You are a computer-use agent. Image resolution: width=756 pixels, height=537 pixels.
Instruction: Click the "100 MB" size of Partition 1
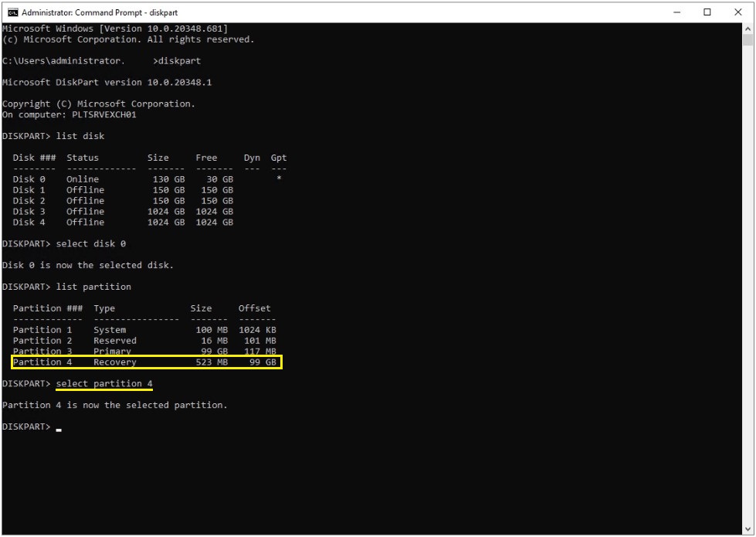point(212,330)
